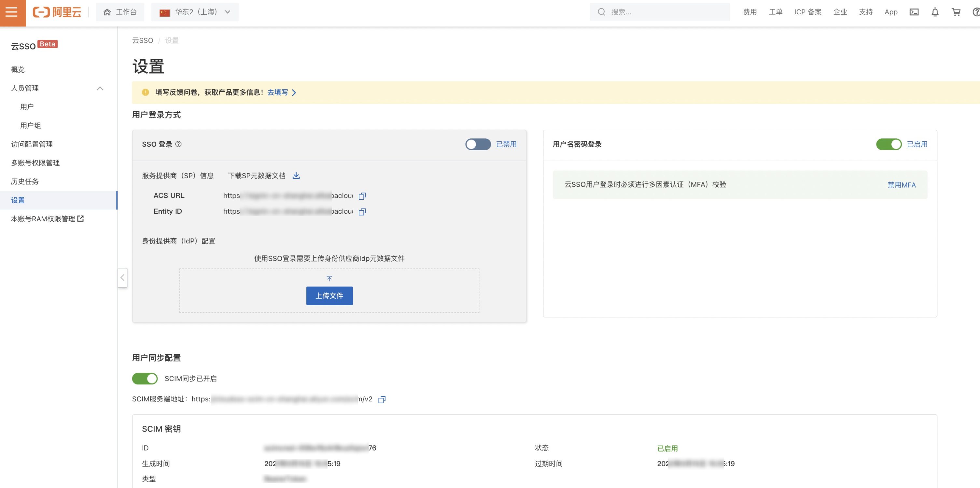
Task: Copy the Entity ID value
Action: click(x=362, y=212)
